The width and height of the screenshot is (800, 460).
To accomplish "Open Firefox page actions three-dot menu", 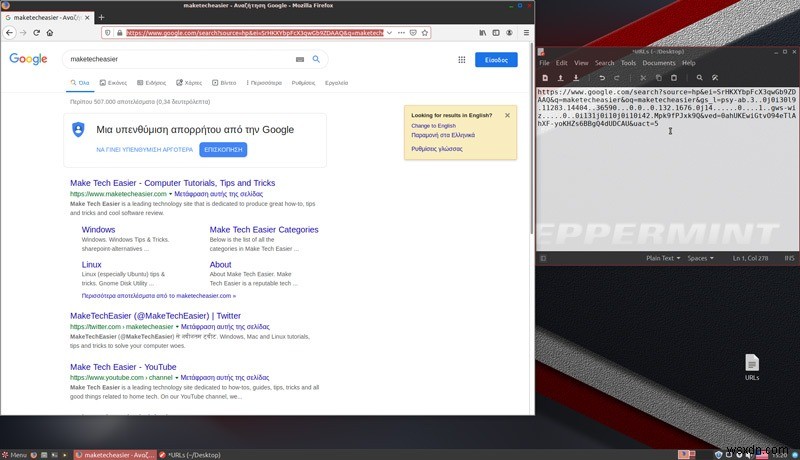I will pyautogui.click(x=402, y=33).
